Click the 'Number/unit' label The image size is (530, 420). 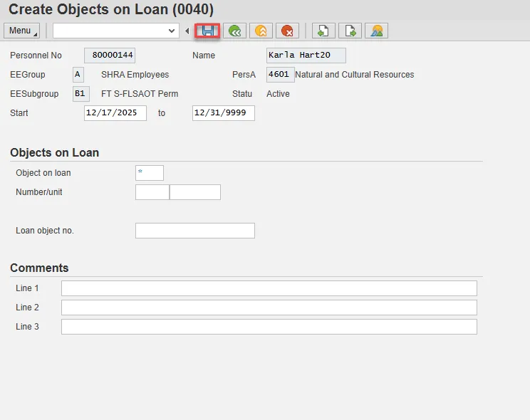point(39,192)
